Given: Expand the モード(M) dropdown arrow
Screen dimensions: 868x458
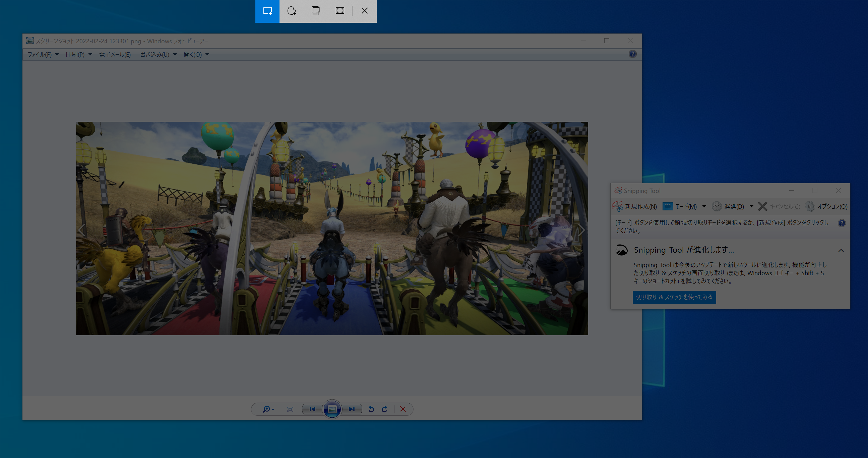Looking at the screenshot, I should [704, 206].
